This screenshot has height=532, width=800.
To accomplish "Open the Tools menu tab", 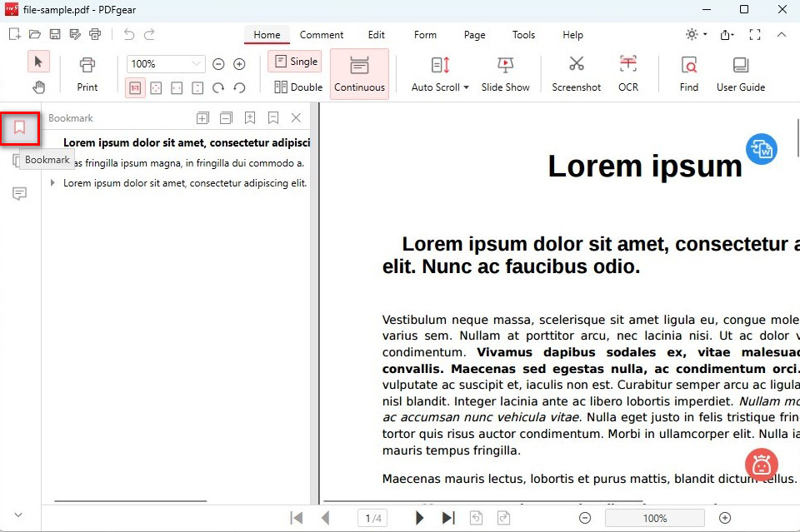I will tap(523, 35).
